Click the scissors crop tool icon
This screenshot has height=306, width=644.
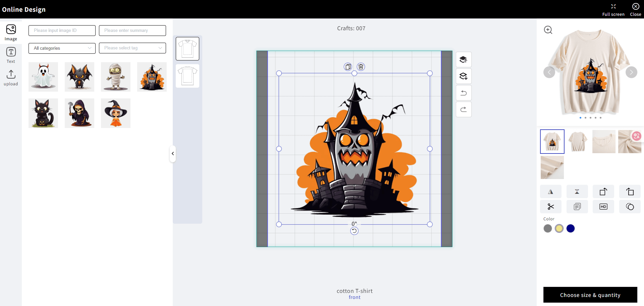coord(550,207)
